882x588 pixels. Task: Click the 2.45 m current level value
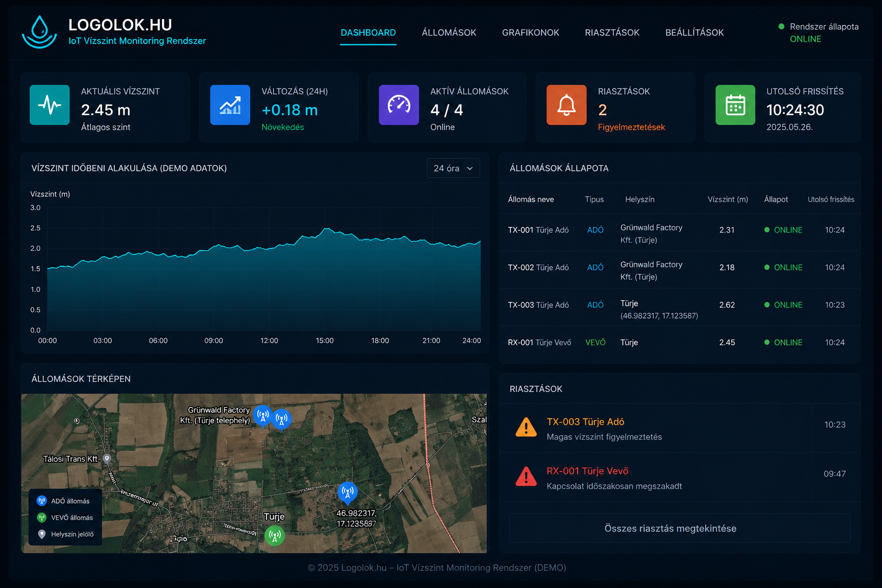click(106, 110)
